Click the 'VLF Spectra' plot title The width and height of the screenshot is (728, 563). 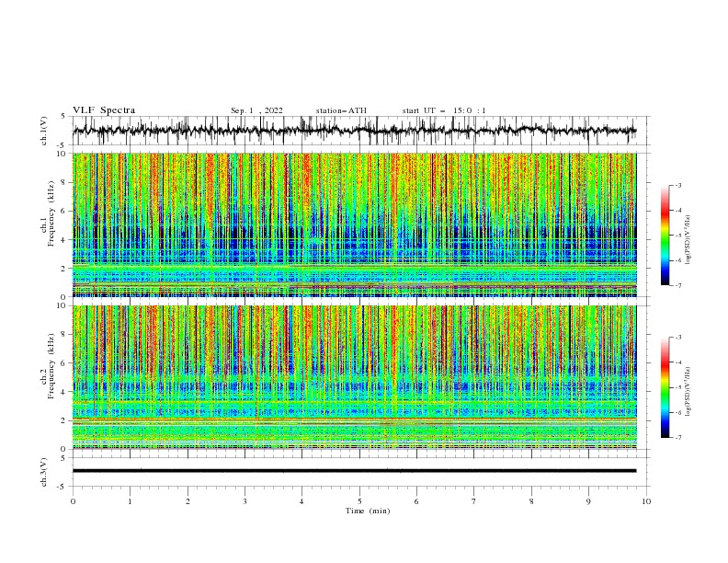point(104,110)
